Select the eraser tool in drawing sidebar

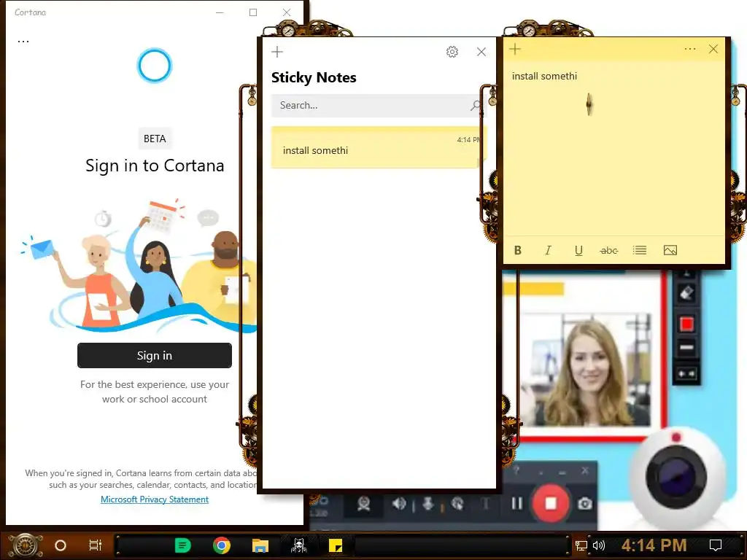(686, 292)
